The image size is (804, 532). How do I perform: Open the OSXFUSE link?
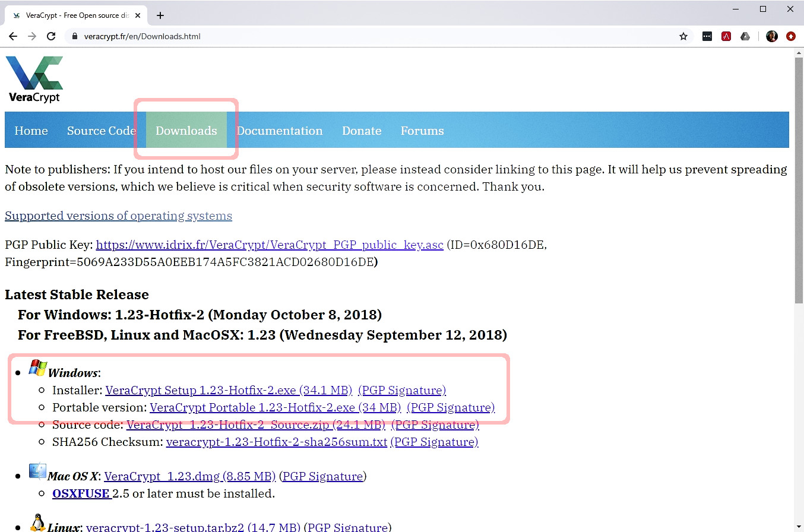click(x=81, y=493)
